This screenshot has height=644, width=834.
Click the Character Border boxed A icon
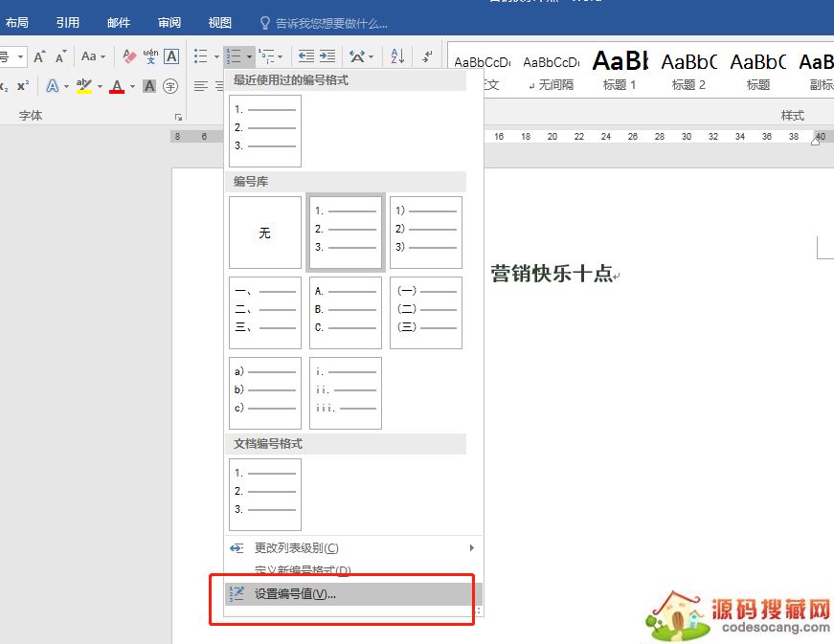(x=171, y=56)
